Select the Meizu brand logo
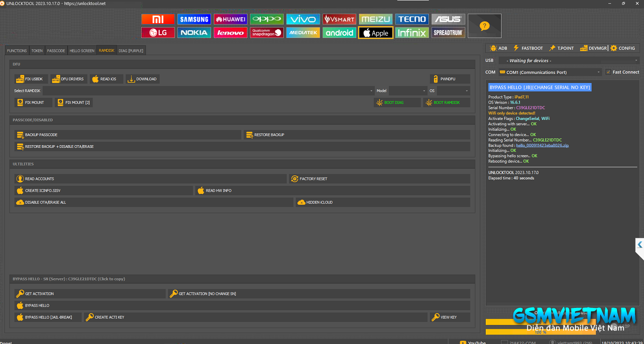 376,19
